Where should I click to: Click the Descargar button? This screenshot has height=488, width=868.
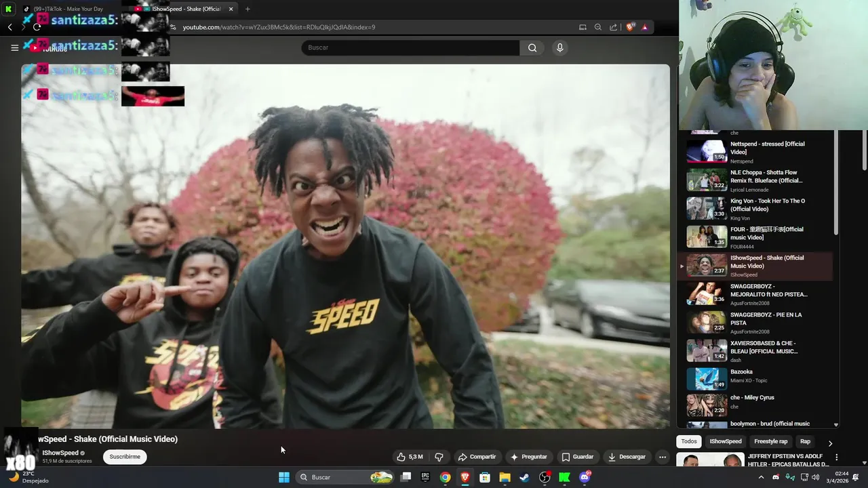[627, 457]
